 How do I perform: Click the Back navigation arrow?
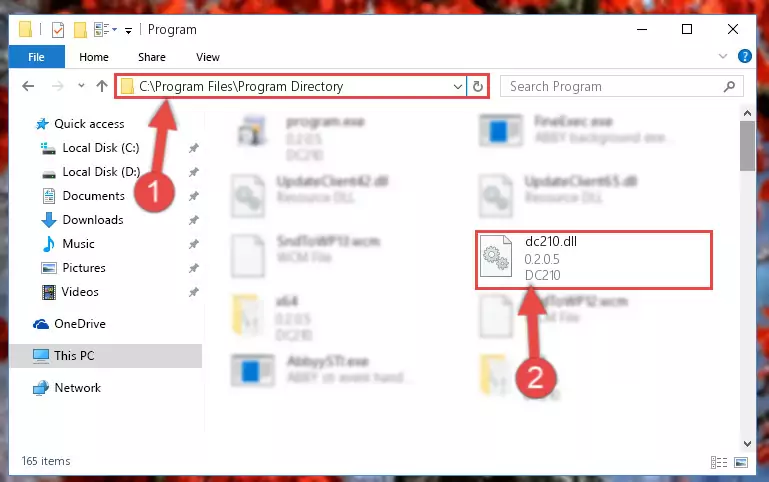pyautogui.click(x=28, y=86)
